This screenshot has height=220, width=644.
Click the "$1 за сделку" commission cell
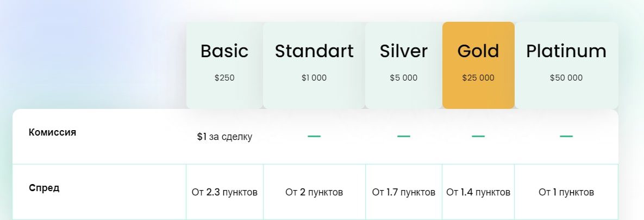click(224, 137)
